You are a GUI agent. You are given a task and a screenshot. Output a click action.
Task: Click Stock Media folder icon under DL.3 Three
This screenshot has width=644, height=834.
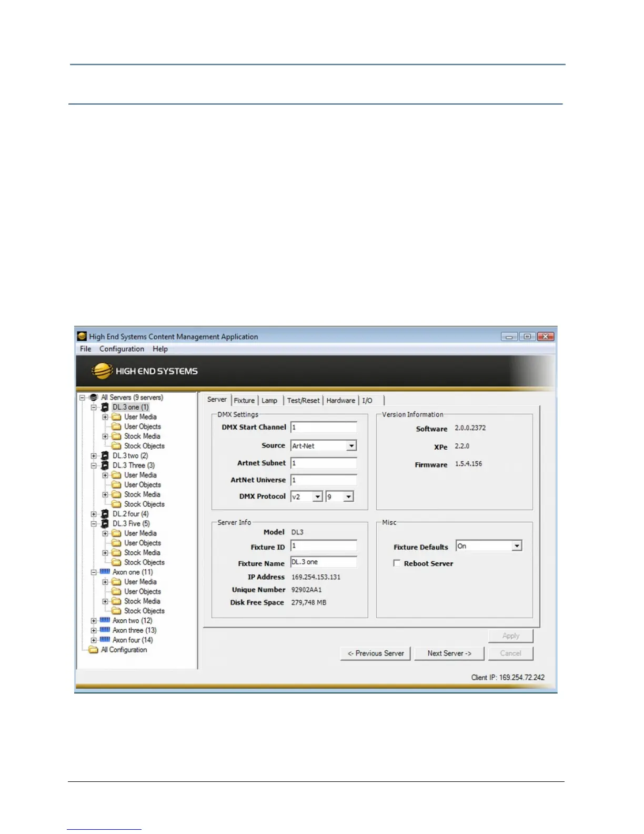click(x=116, y=495)
